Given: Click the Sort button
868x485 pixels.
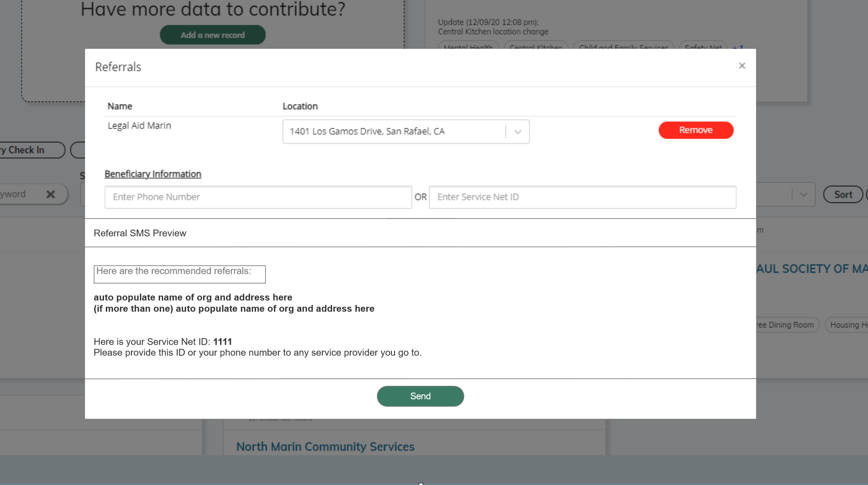Looking at the screenshot, I should point(842,194).
